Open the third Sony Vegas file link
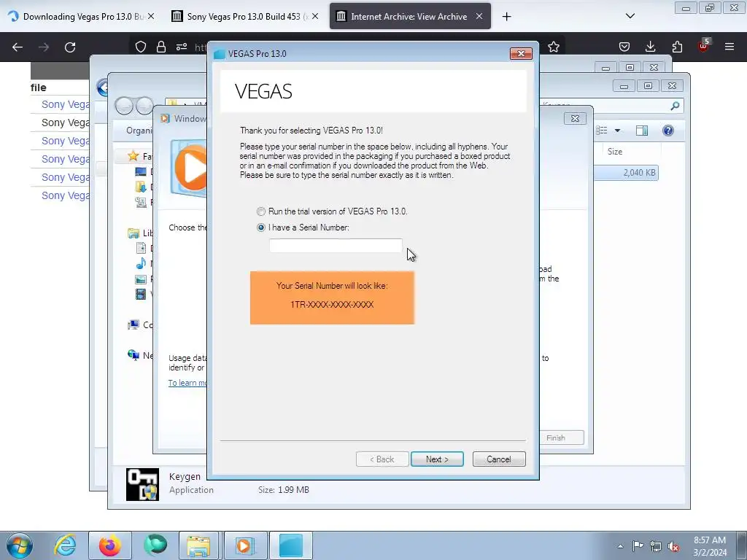This screenshot has width=747, height=560. click(x=65, y=141)
